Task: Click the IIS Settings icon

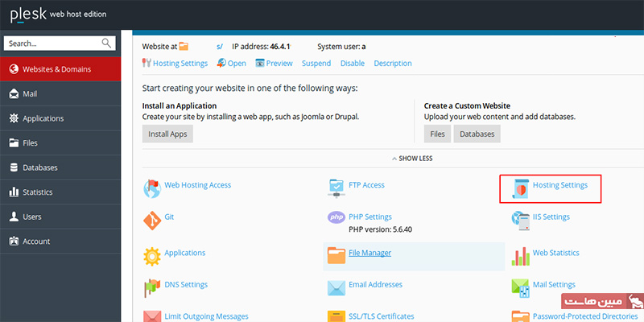Action: [x=520, y=219]
